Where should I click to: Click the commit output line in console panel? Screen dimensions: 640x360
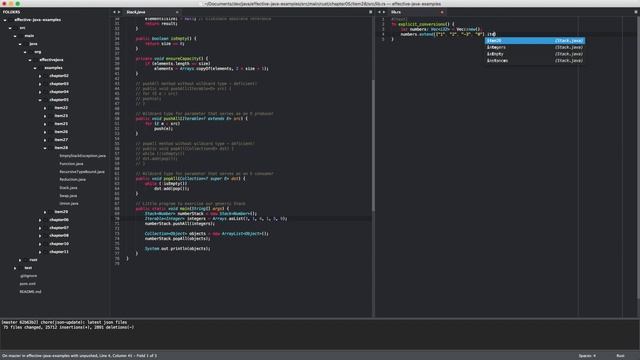click(64, 322)
